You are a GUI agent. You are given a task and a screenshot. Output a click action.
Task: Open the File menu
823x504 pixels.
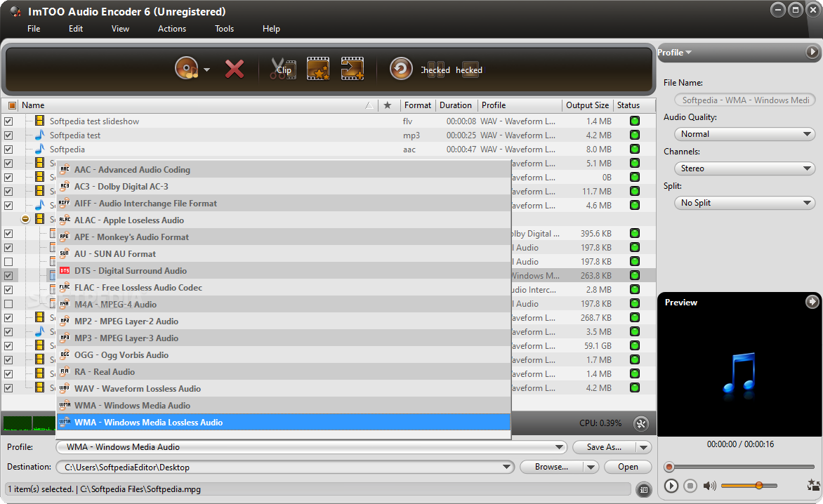pos(34,29)
